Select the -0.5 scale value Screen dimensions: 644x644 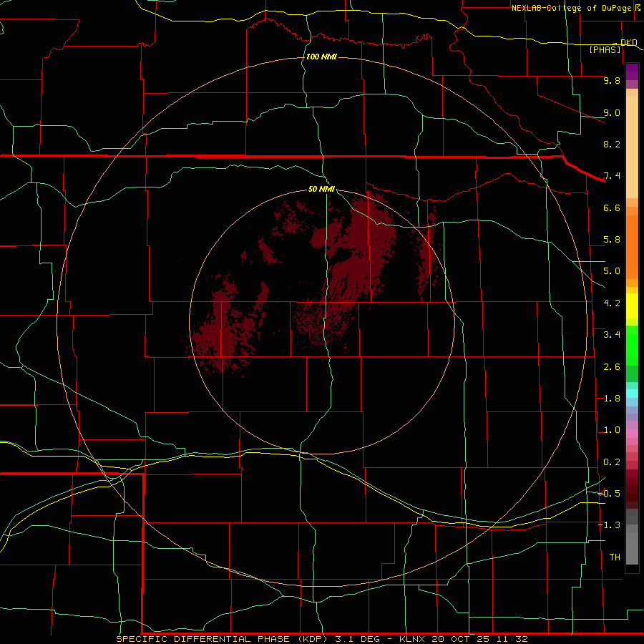tap(609, 494)
